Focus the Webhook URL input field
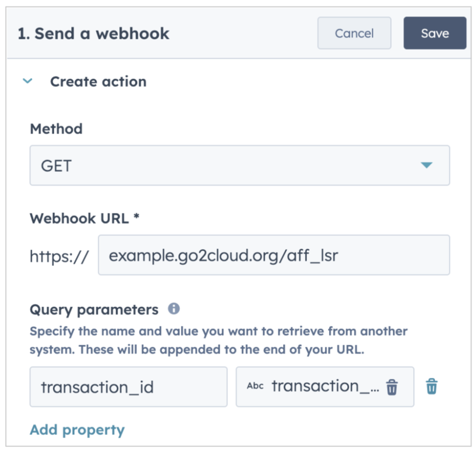476x452 pixels. tap(274, 255)
